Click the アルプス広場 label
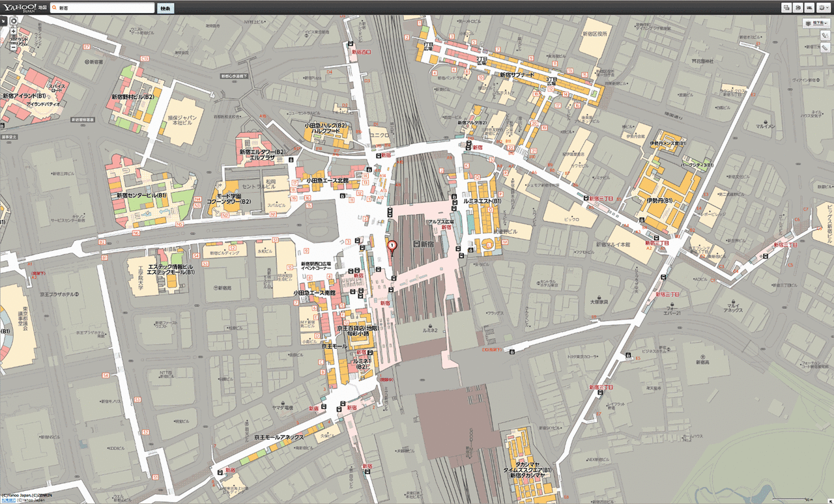This screenshot has width=834, height=504. [x=440, y=223]
